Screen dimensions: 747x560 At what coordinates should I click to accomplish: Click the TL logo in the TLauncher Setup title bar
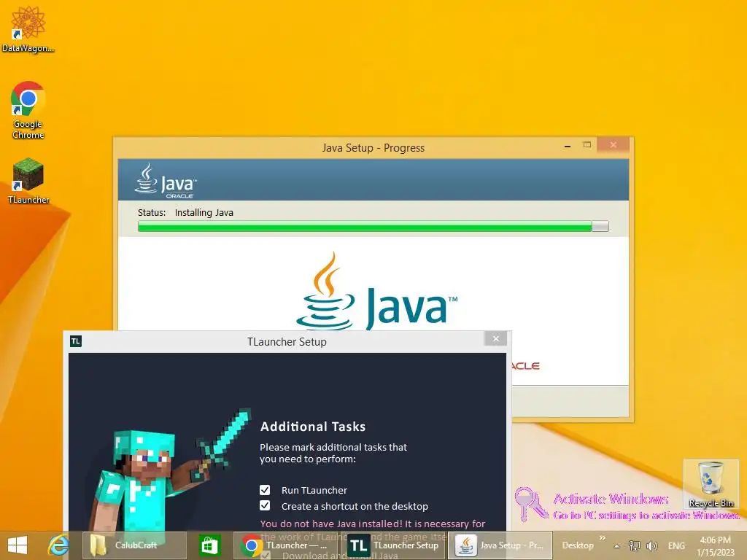[x=76, y=341]
